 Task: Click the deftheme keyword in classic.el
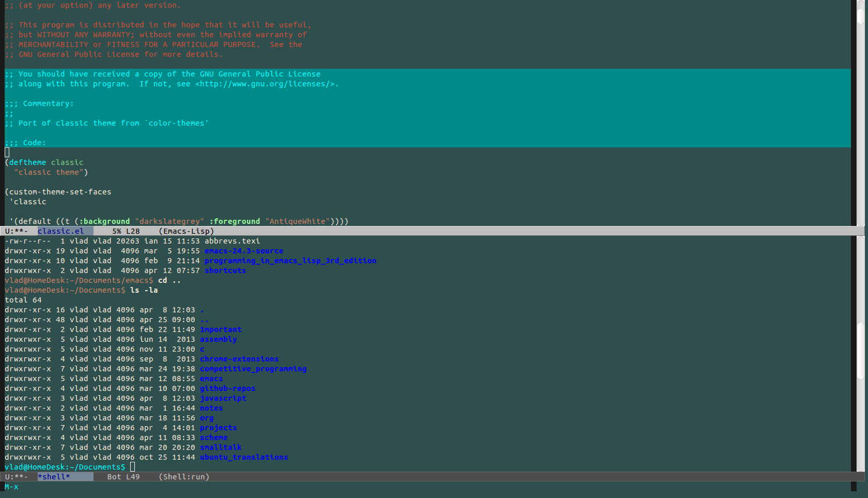tap(27, 162)
